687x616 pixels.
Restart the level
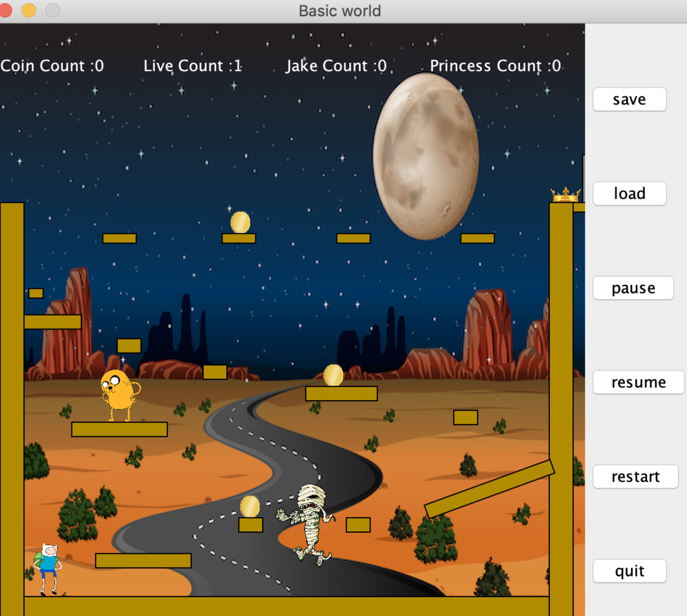(635, 476)
